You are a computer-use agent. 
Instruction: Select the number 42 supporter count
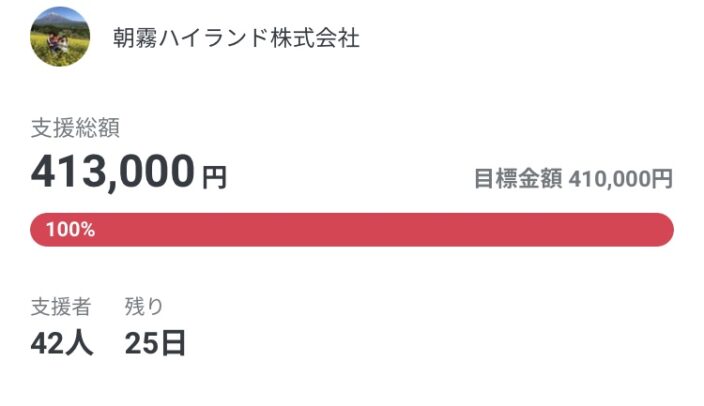(x=47, y=343)
